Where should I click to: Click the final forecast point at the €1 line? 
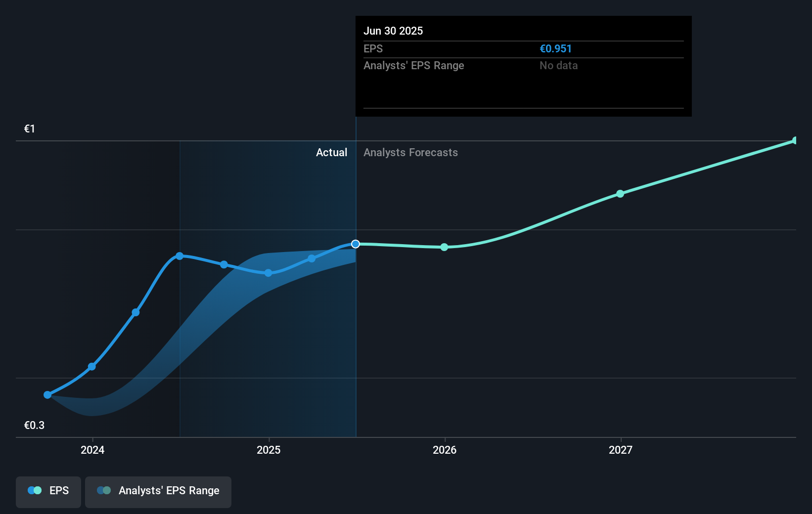pyautogui.click(x=795, y=141)
